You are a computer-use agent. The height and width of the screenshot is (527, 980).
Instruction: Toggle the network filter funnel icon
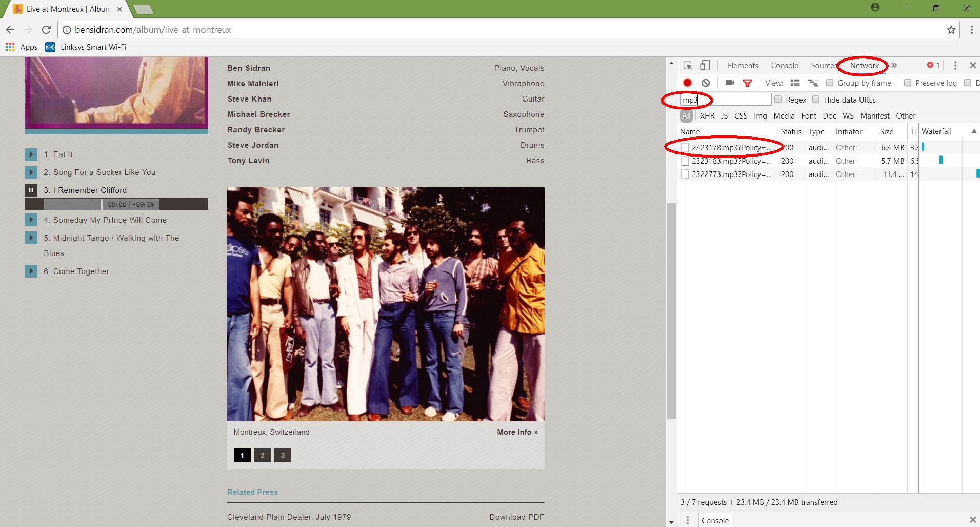747,83
